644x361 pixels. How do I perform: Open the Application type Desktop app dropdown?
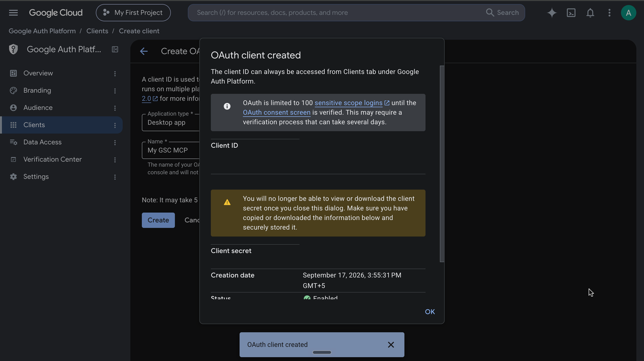[x=171, y=122]
